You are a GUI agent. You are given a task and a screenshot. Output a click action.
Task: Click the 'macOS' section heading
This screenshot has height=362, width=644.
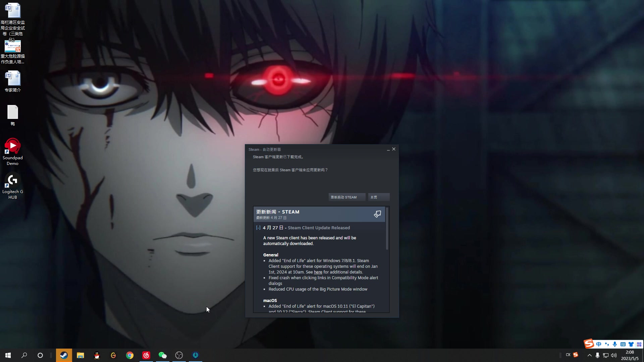[x=270, y=300]
